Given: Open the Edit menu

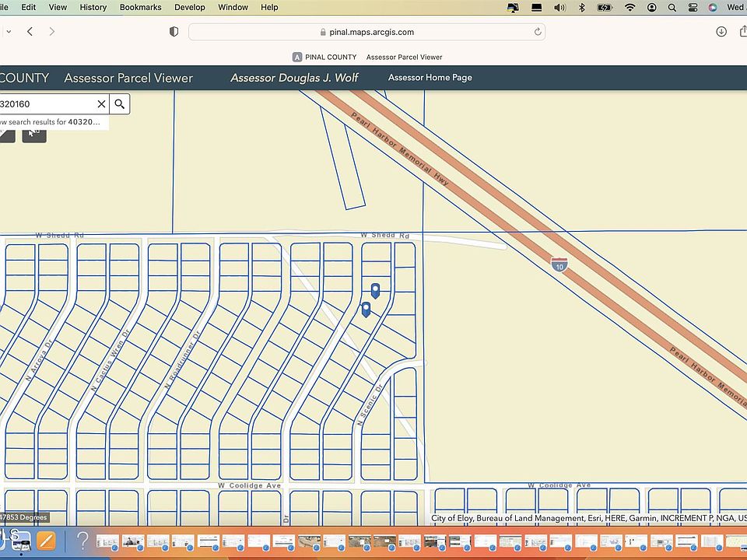Looking at the screenshot, I should pos(29,7).
